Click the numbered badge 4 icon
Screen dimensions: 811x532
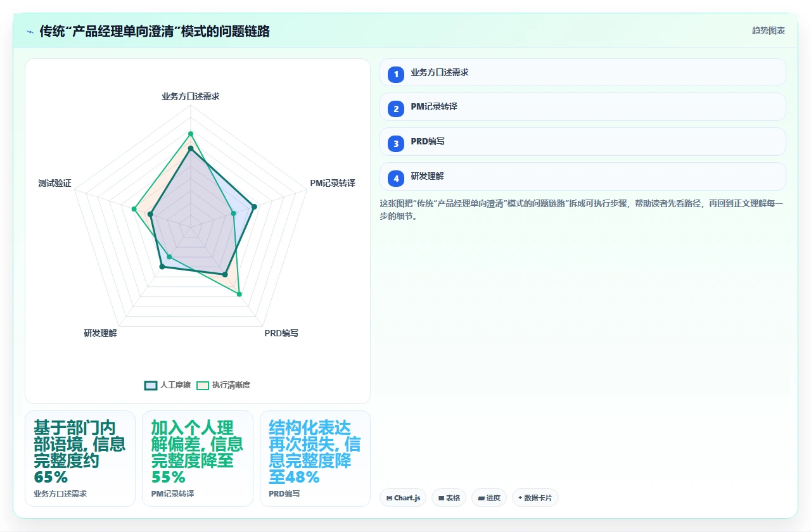pyautogui.click(x=396, y=179)
